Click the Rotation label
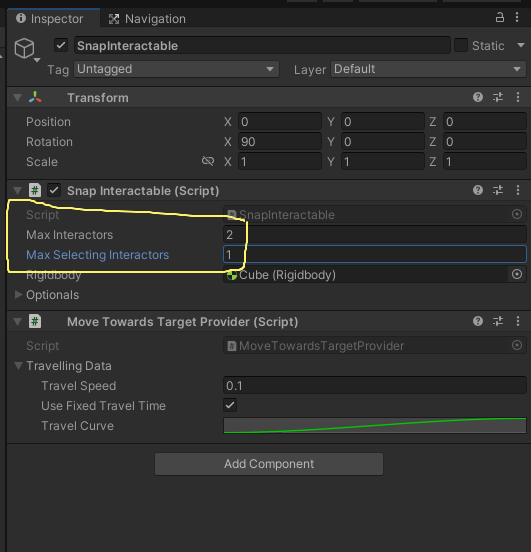531x552 pixels. point(49,142)
